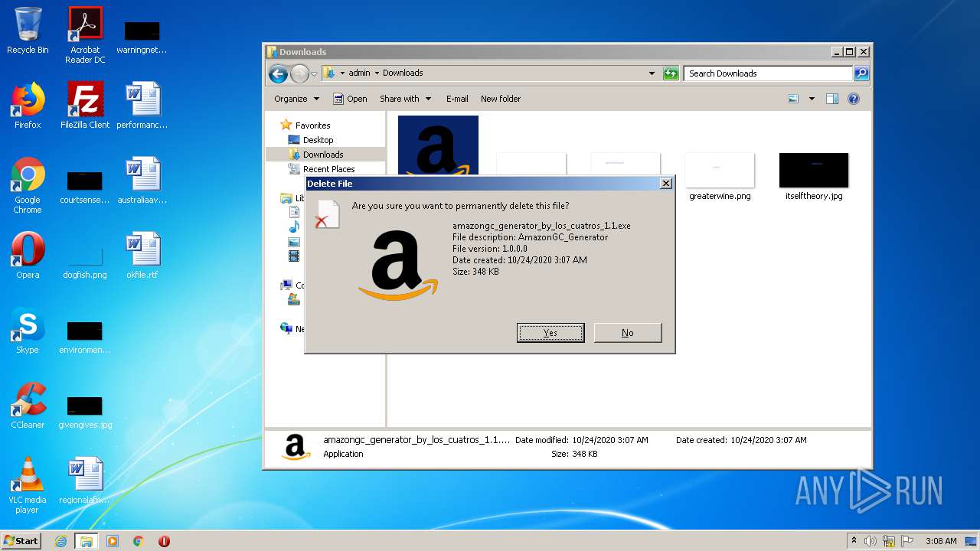Open the view options dropdown arrow
The height and width of the screenshot is (551, 980).
click(812, 99)
